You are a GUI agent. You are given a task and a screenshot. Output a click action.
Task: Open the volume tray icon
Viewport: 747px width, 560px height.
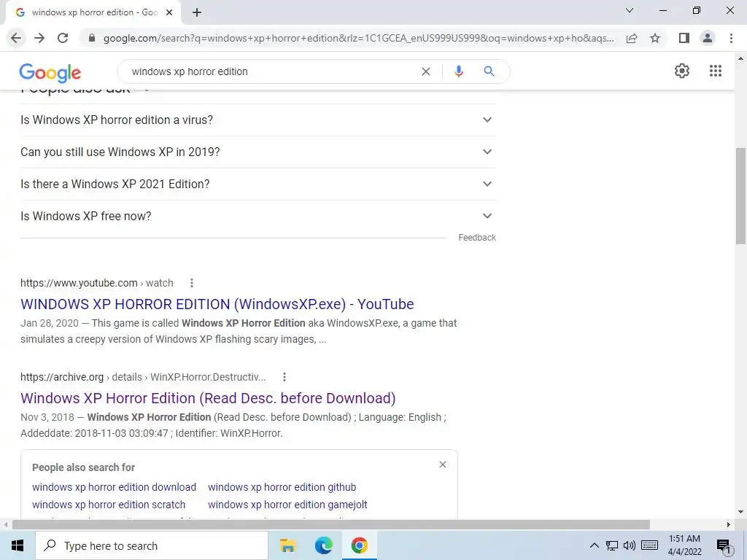630,545
